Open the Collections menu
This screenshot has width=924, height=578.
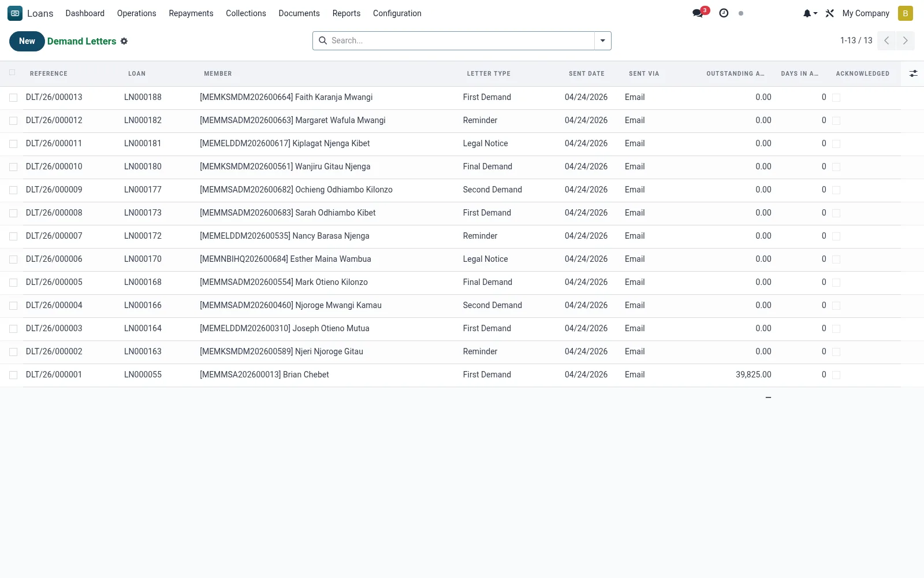click(246, 13)
